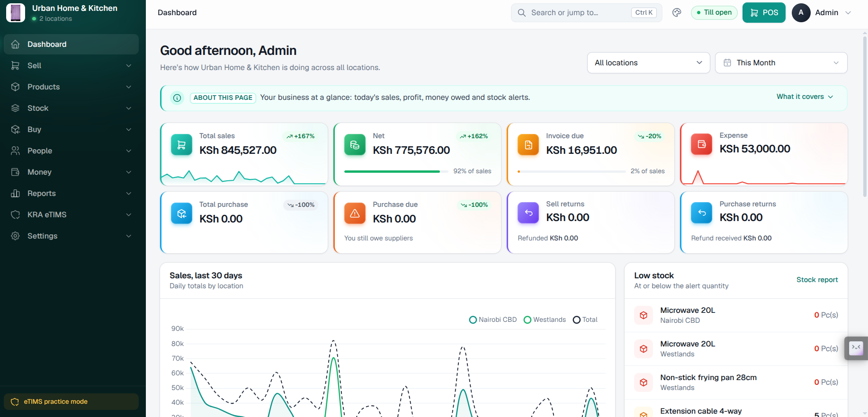Image resolution: width=868 pixels, height=417 pixels.
Task: Click the Expense wallet icon
Action: point(701,144)
